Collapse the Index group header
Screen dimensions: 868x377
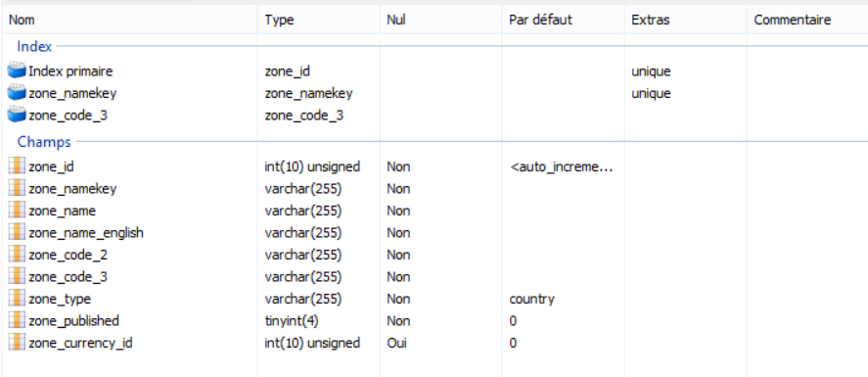point(34,46)
